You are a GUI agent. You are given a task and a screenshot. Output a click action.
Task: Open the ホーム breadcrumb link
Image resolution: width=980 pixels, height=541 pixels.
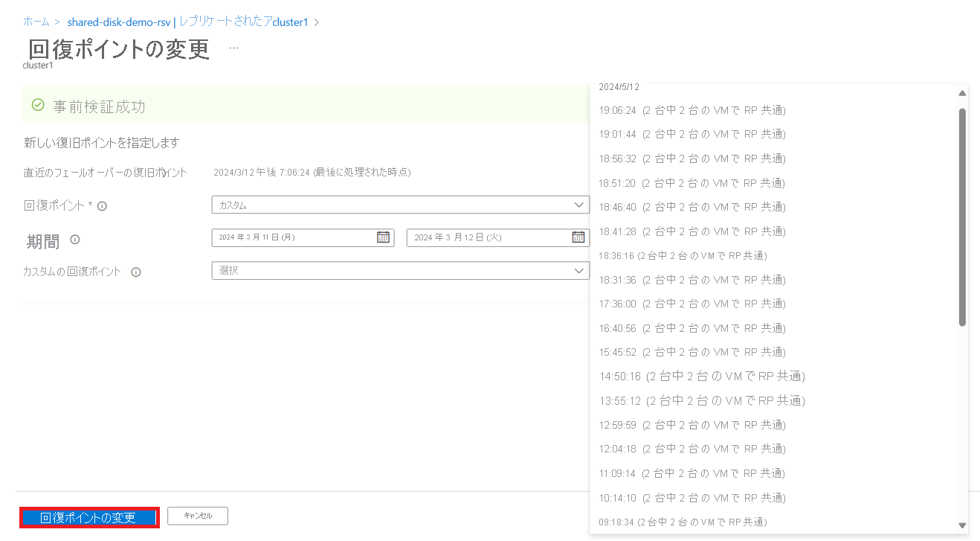tap(36, 22)
